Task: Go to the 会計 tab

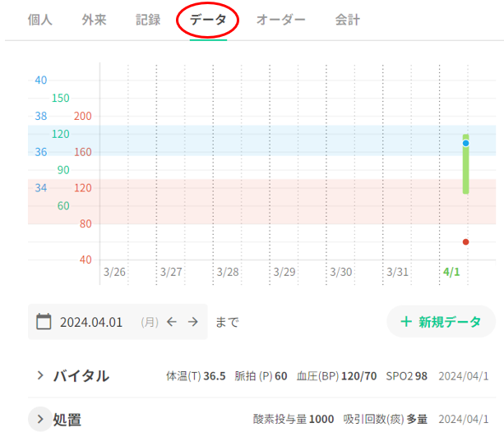Action: (x=348, y=20)
